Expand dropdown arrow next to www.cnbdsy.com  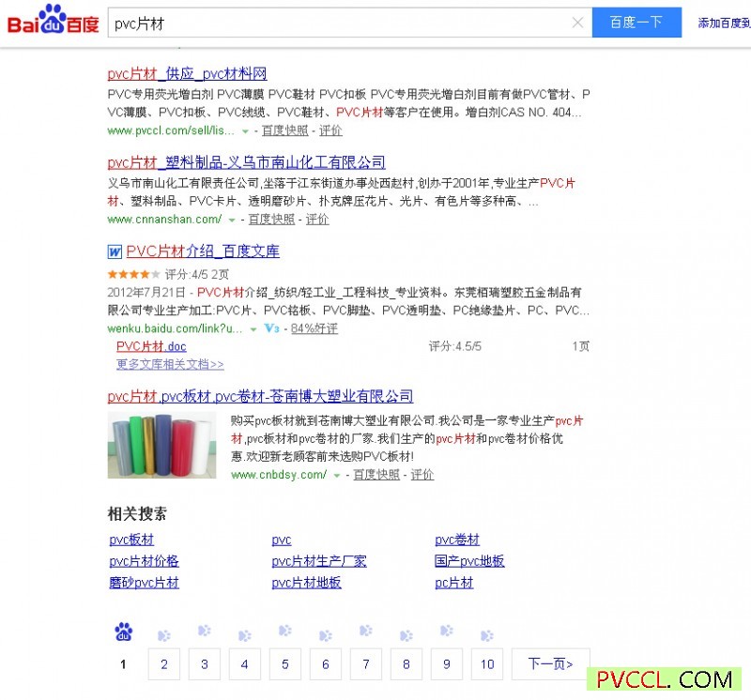[x=337, y=476]
